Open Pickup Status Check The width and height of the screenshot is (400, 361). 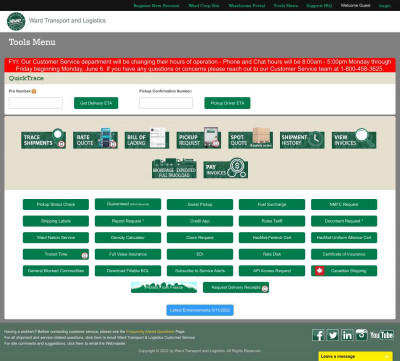click(x=56, y=204)
